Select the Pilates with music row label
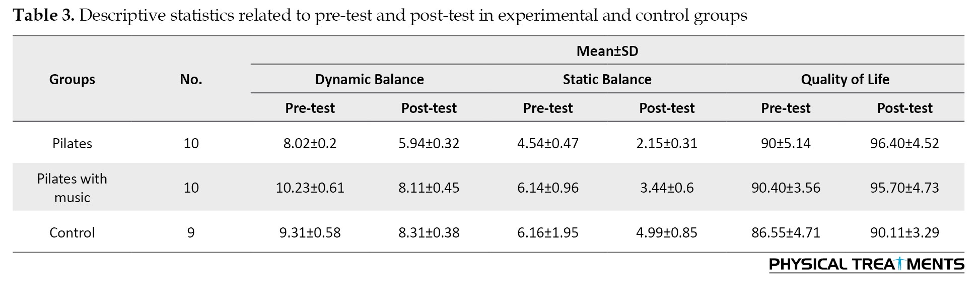The width and height of the screenshot is (980, 298). 72,188
